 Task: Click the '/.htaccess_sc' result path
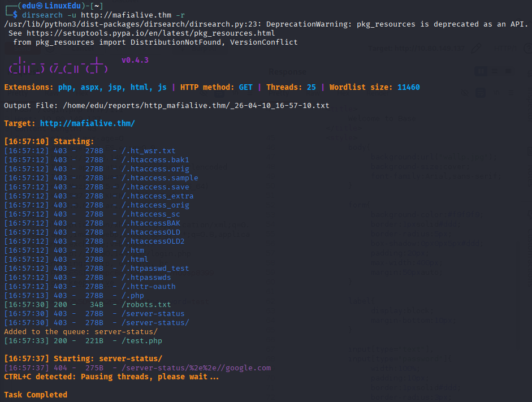click(150, 214)
